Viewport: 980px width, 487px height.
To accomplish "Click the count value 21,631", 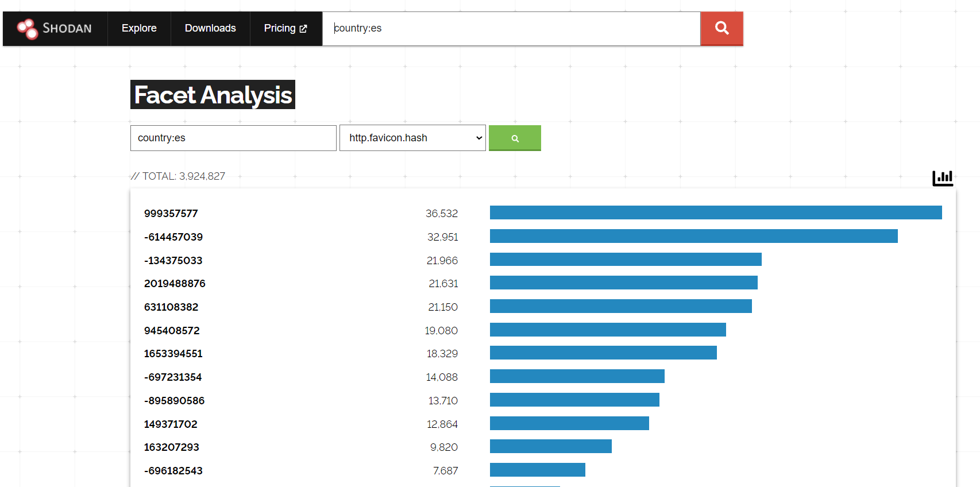I will pyautogui.click(x=443, y=284).
